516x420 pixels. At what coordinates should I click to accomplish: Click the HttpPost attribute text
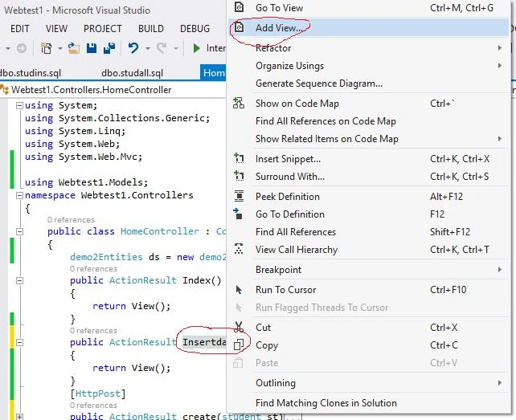pyautogui.click(x=98, y=393)
